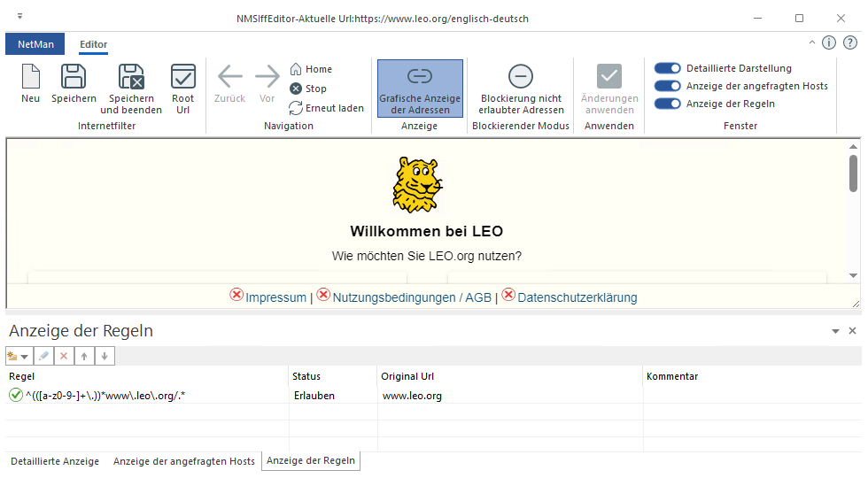Toggle Grafische Anzeige der Adressen
This screenshot has width=868, height=478.
coord(420,89)
